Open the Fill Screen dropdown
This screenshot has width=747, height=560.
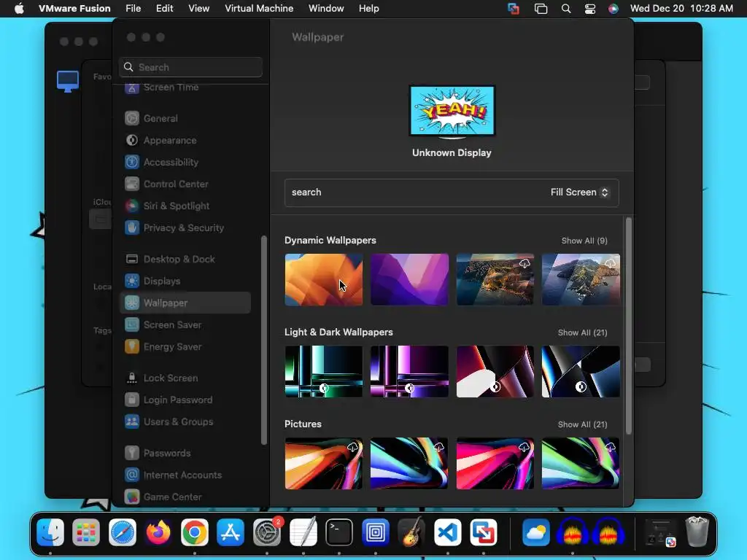[x=580, y=192]
